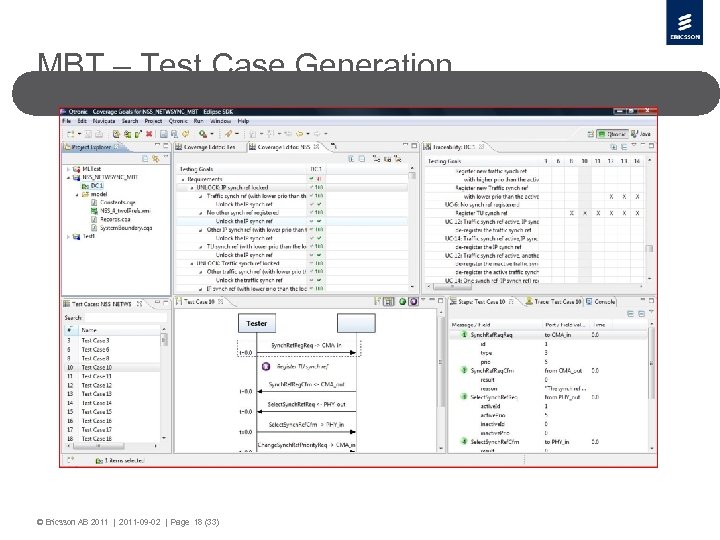Click the Traceability vertical scrollbar thumb
Viewport: 720px width, 540px height.
click(649, 249)
